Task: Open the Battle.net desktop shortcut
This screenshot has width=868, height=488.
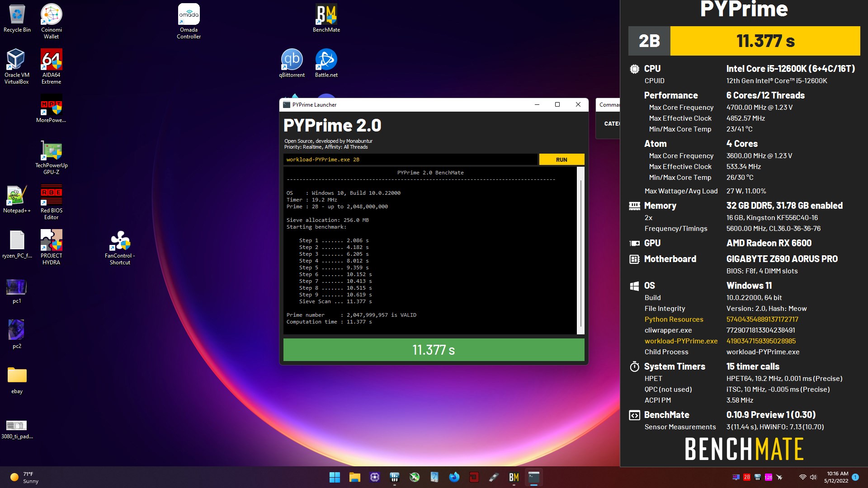Action: click(x=326, y=63)
